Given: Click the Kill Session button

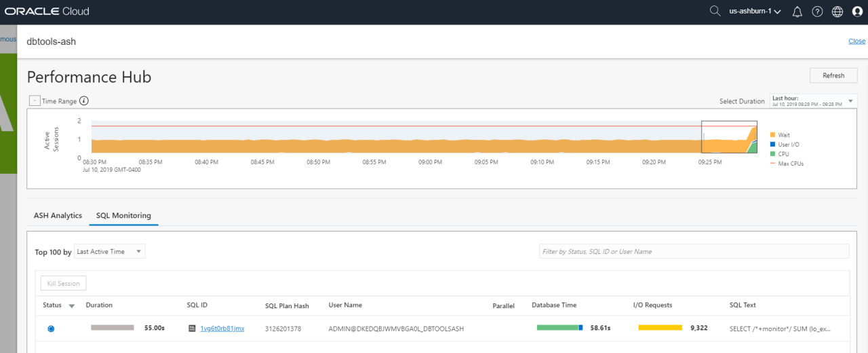Looking at the screenshot, I should [x=64, y=283].
